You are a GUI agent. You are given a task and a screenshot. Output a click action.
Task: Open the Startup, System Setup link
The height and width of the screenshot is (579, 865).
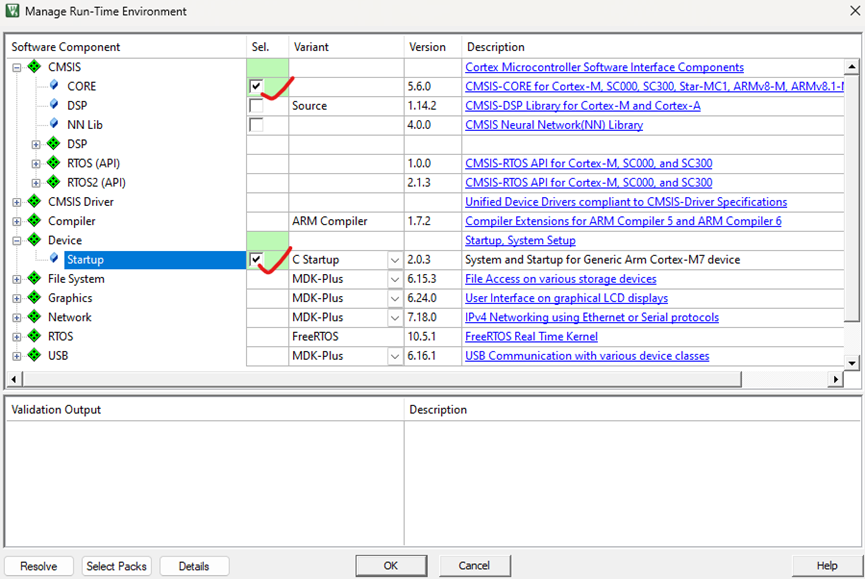(520, 240)
